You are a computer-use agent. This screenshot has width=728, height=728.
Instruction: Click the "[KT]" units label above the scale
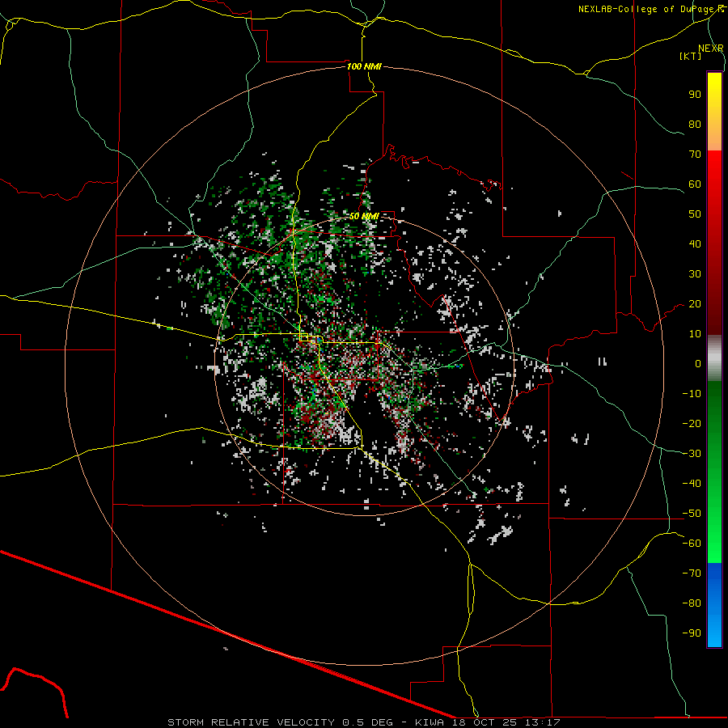[690, 56]
